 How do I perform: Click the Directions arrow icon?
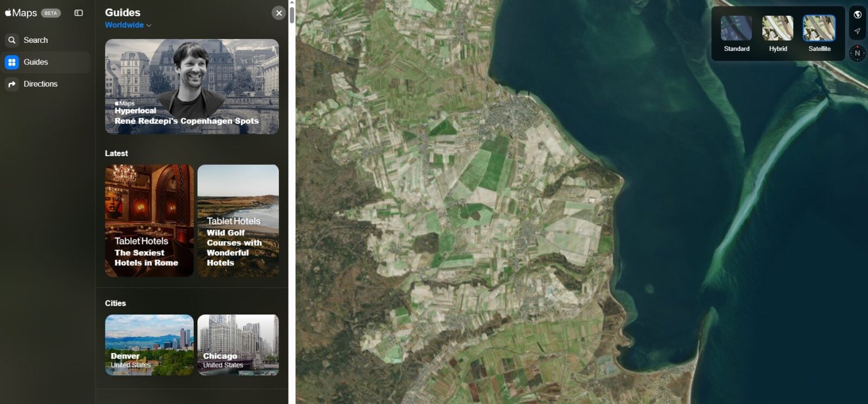point(12,84)
